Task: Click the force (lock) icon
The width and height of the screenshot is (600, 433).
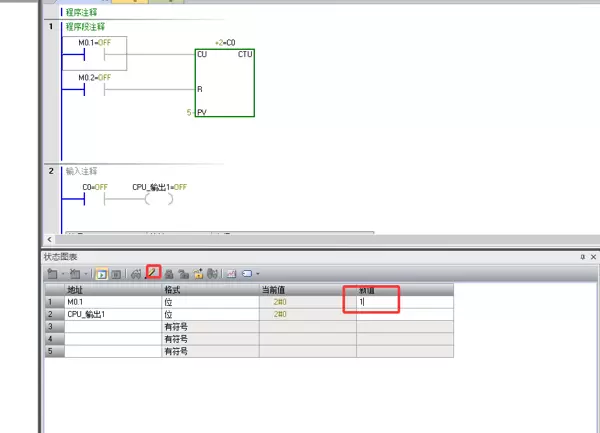Action: click(x=169, y=273)
